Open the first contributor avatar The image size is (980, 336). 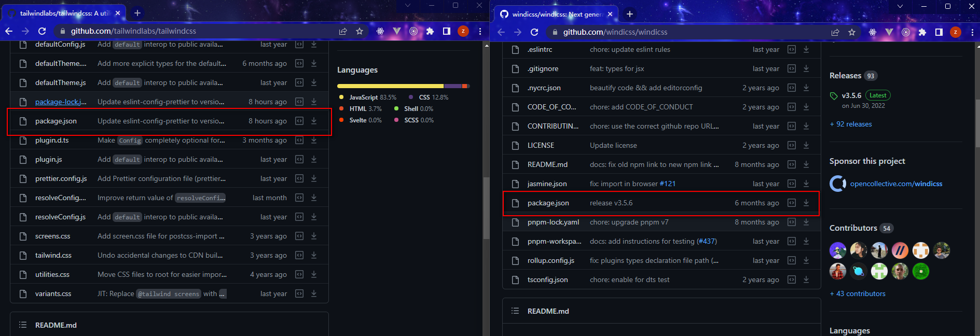(x=837, y=250)
